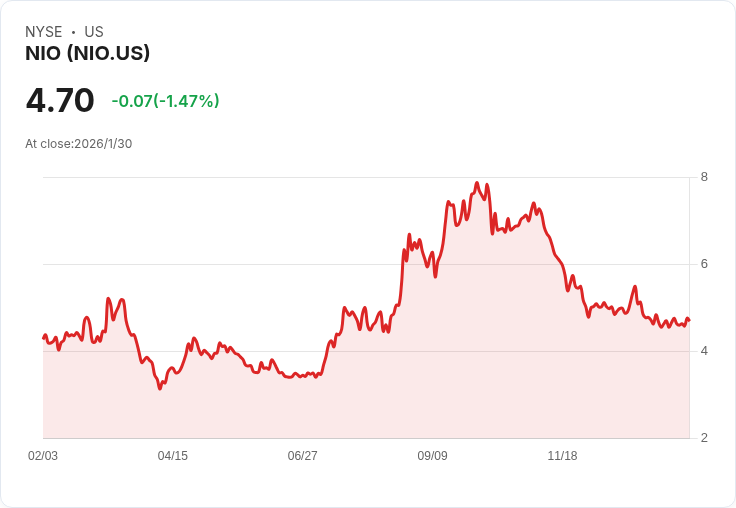This screenshot has width=736, height=508.
Task: Click the NYSE exchange label
Action: (44, 32)
